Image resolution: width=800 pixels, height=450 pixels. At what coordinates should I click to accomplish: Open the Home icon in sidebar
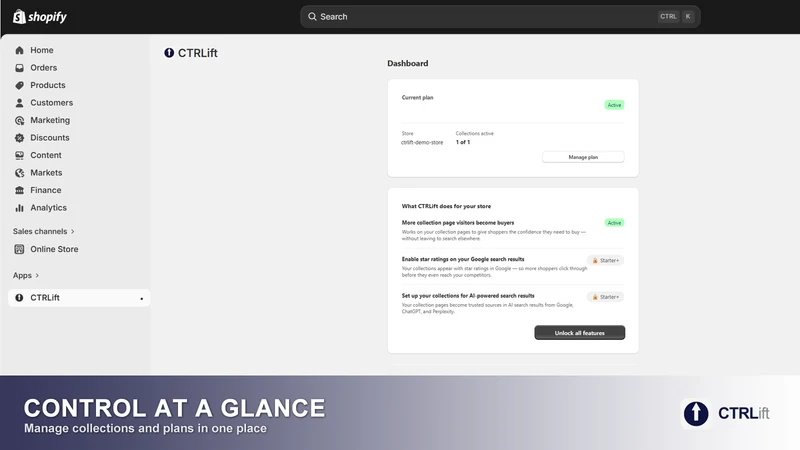[19, 50]
